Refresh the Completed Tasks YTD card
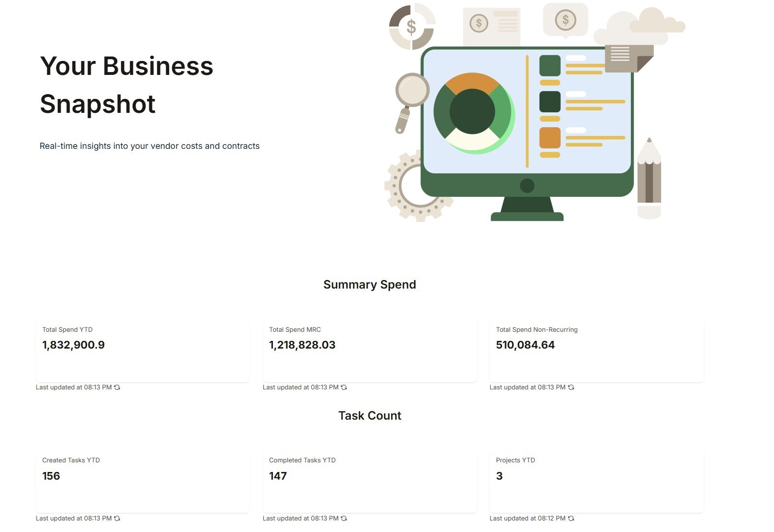774x532 pixels. (344, 519)
